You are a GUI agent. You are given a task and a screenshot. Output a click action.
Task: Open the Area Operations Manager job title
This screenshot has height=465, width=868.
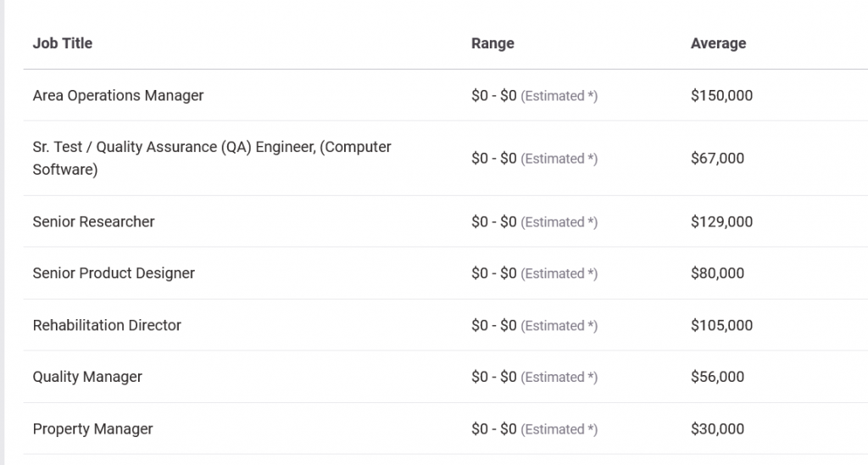pos(118,96)
